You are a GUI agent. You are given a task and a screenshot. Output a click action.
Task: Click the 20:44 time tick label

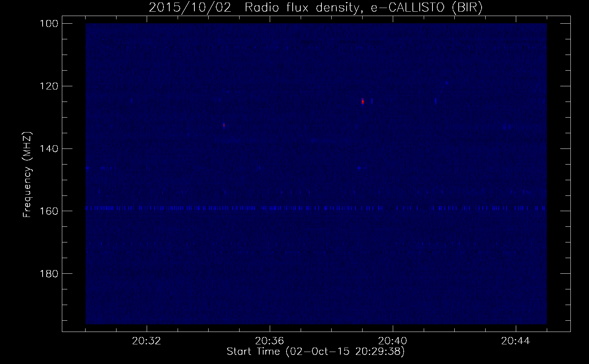pos(516,341)
